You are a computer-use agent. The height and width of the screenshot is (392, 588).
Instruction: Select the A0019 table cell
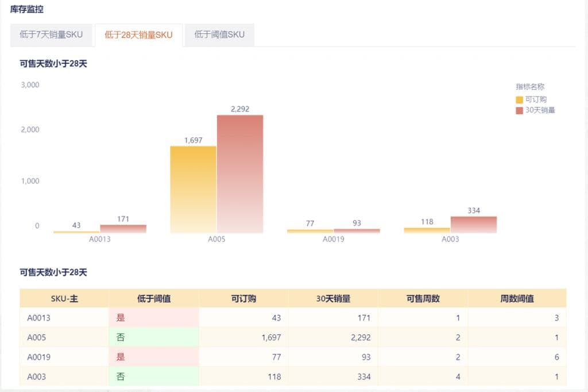click(x=64, y=357)
